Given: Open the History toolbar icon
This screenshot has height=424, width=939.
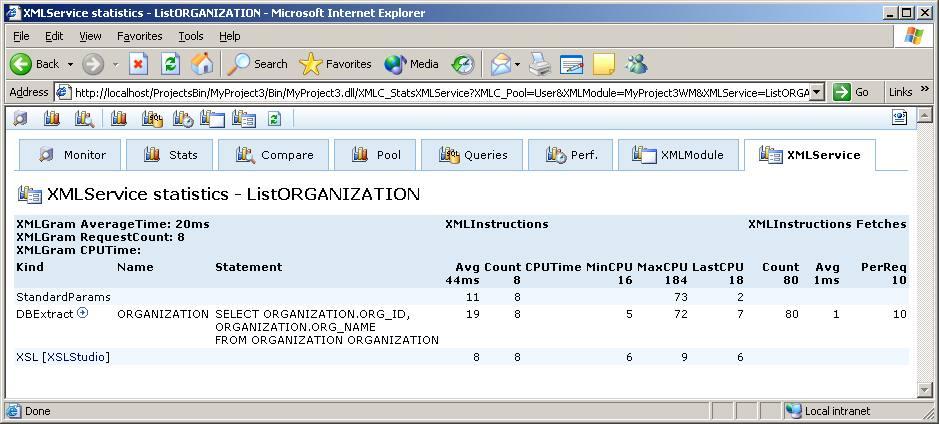Looking at the screenshot, I should (x=462, y=64).
